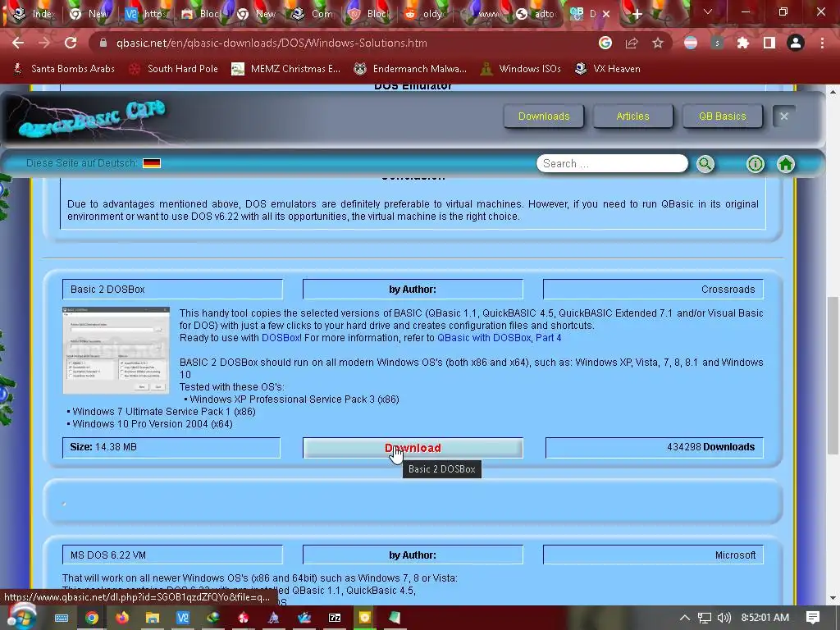Go back to the previous page
Screen dimensions: 840x630
pyautogui.click(x=18, y=43)
